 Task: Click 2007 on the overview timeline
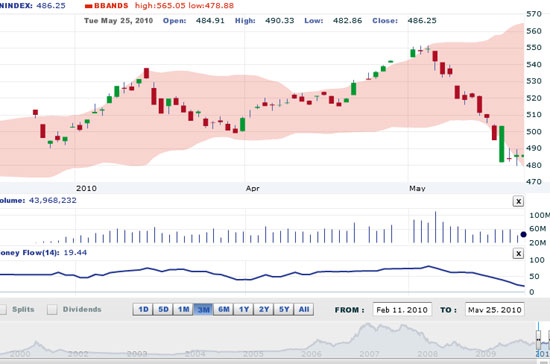[x=369, y=354]
